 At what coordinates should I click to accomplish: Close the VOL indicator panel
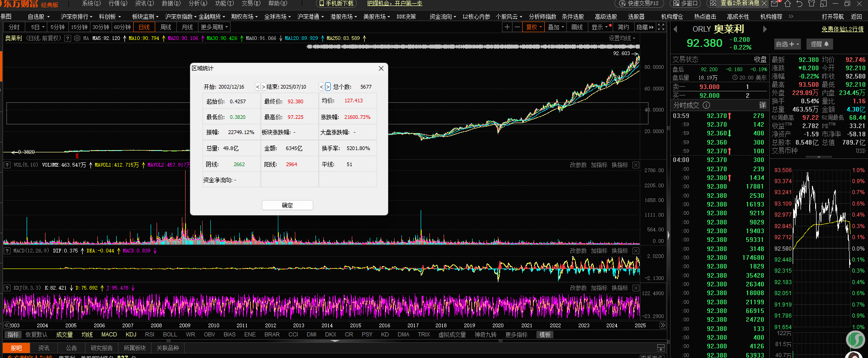[x=636, y=165]
